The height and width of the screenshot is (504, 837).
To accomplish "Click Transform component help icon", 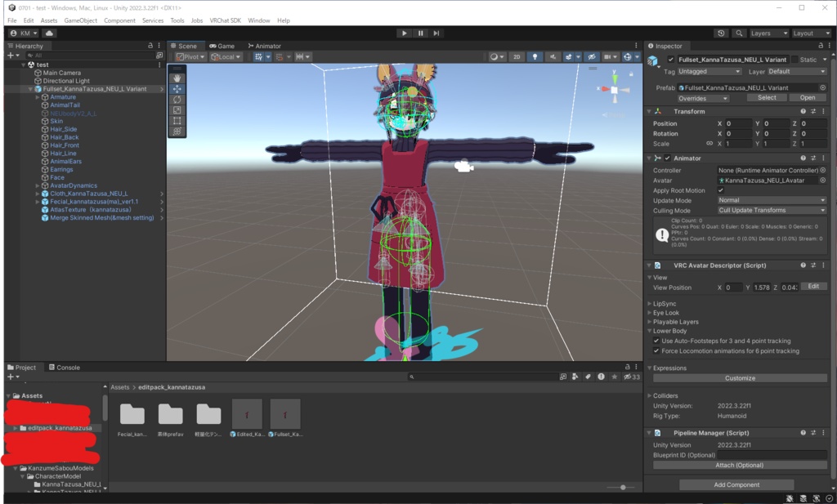I will [x=803, y=111].
